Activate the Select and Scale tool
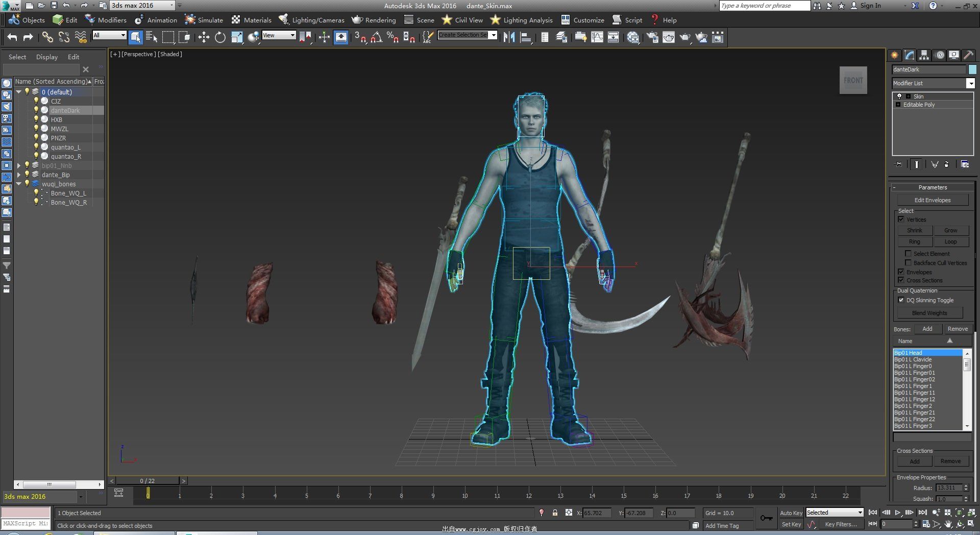The height and width of the screenshot is (535, 980). tap(237, 37)
